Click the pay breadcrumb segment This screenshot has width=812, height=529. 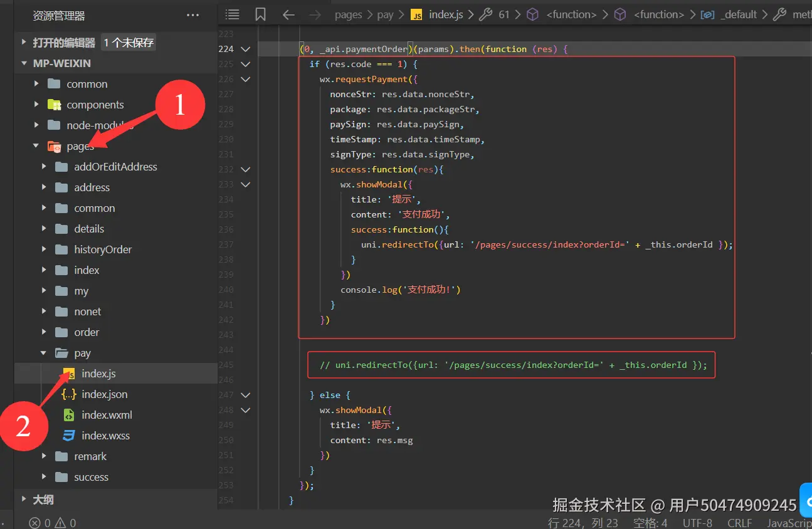tap(386, 14)
